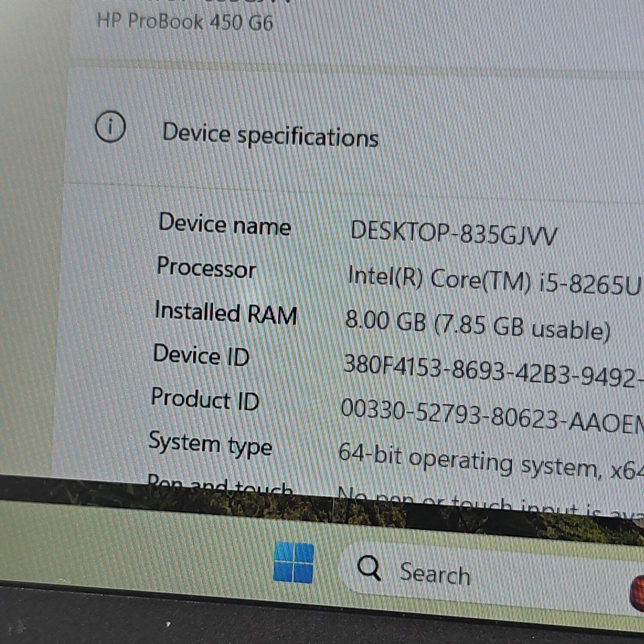Image resolution: width=644 pixels, height=644 pixels.
Task: Click the Search box text in taskbar
Action: [434, 573]
